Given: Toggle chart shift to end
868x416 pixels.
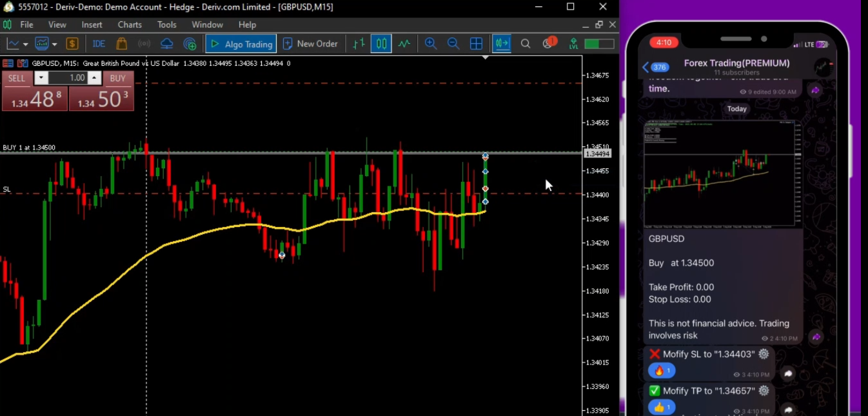Looking at the screenshot, I should [x=501, y=44].
